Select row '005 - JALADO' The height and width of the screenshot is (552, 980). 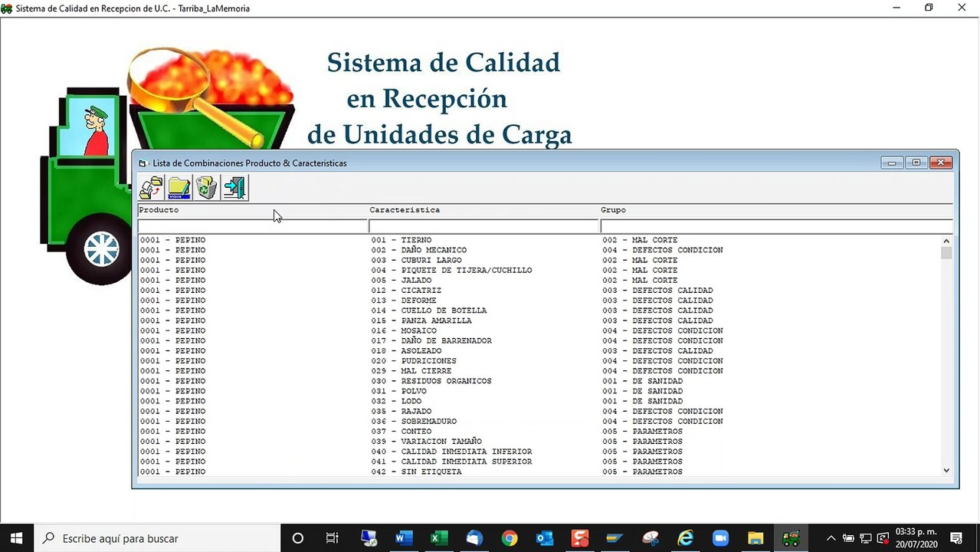539,281
